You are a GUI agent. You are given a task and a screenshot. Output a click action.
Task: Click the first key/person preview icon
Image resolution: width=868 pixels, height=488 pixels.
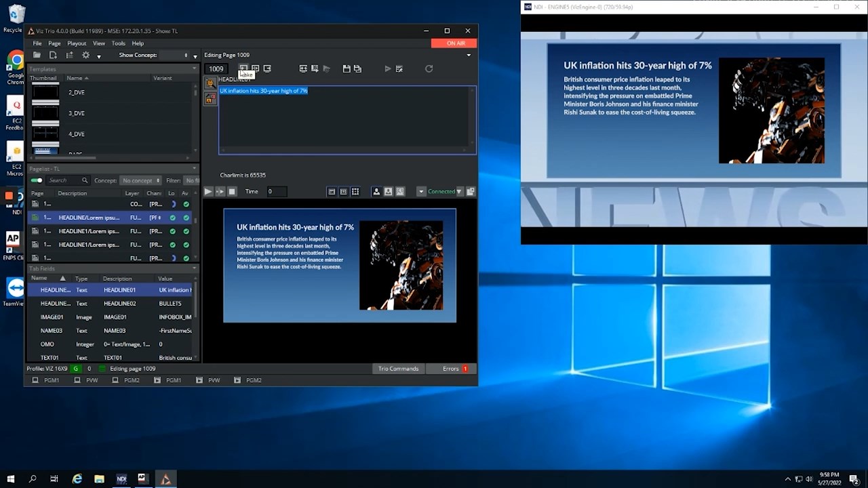(376, 192)
